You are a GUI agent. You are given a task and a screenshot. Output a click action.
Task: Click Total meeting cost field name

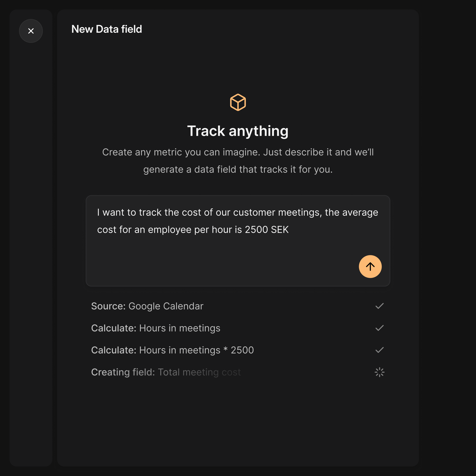click(x=199, y=372)
